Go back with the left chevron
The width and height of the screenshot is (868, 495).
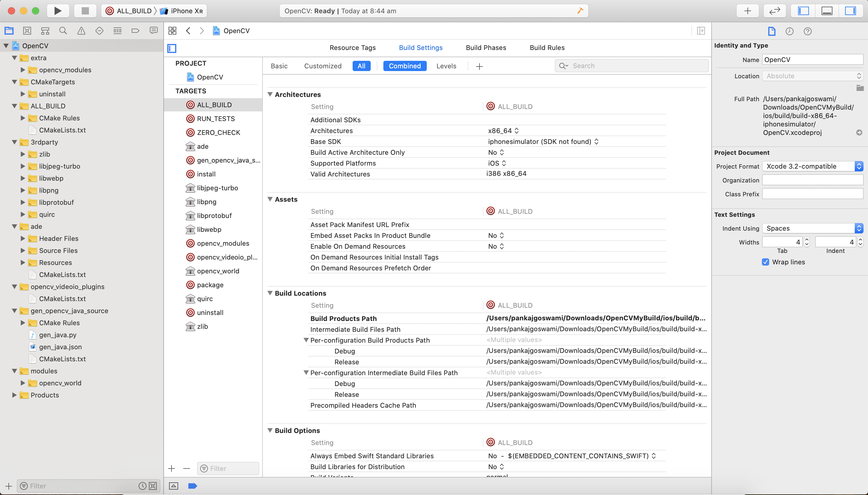coord(188,31)
